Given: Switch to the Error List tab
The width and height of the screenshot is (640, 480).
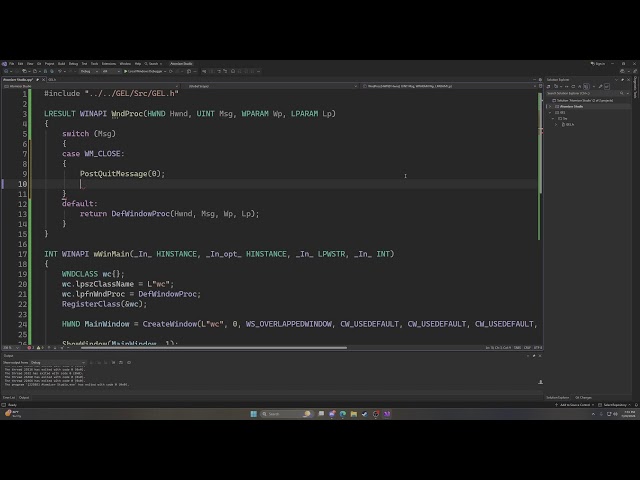Looking at the screenshot, I should tap(9, 398).
